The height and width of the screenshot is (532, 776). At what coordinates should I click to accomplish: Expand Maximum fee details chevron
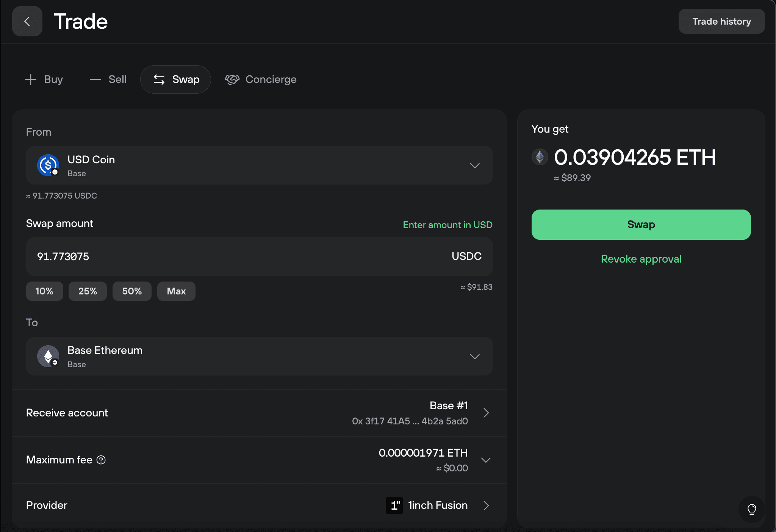(486, 460)
